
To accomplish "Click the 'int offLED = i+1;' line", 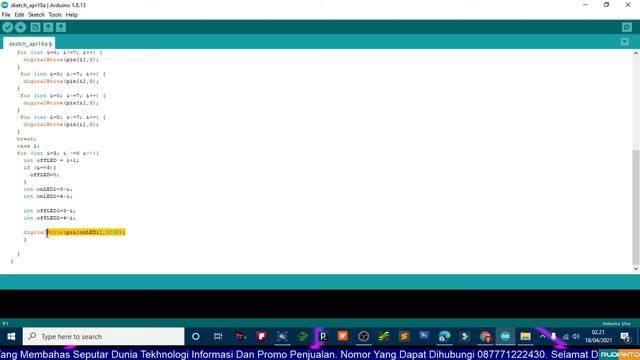I will coord(51,160).
